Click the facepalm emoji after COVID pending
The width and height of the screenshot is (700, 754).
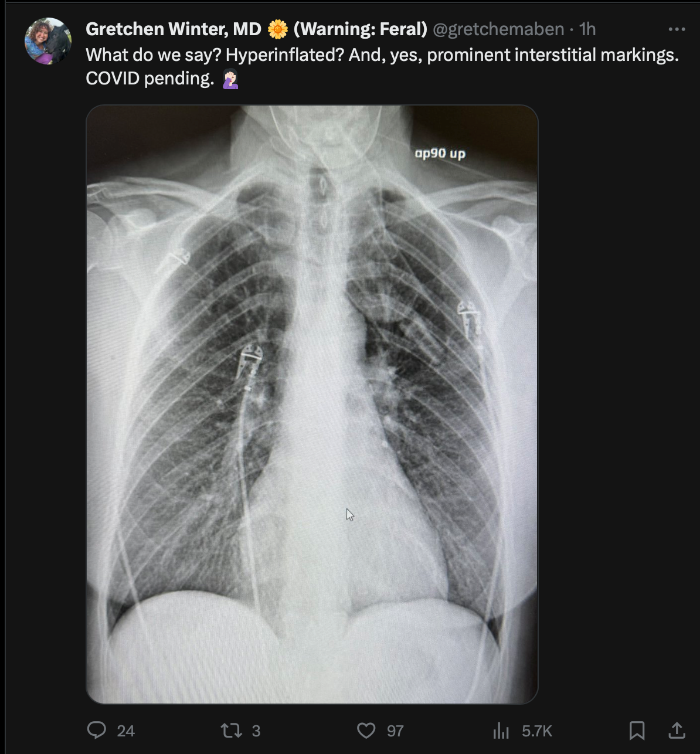tap(230, 79)
